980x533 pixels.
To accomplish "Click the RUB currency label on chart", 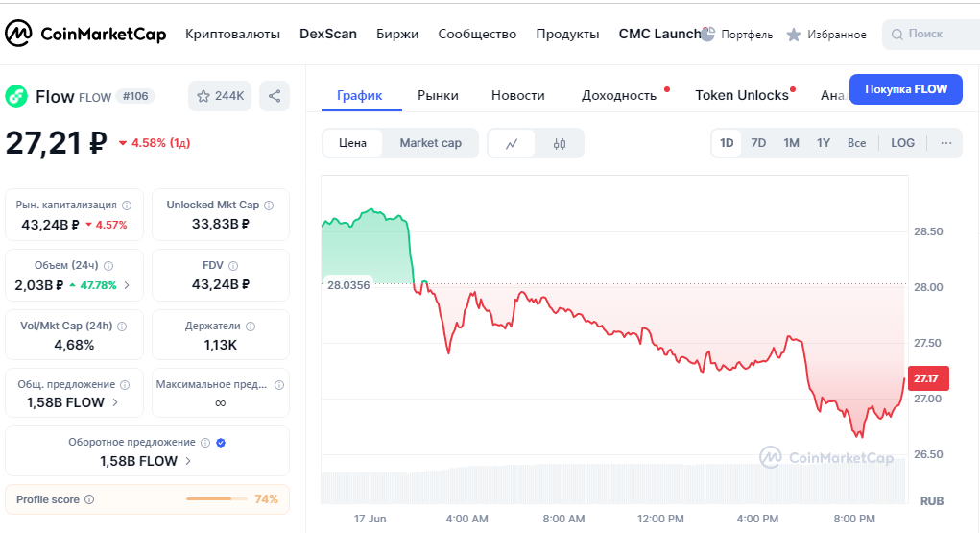I will pyautogui.click(x=932, y=501).
